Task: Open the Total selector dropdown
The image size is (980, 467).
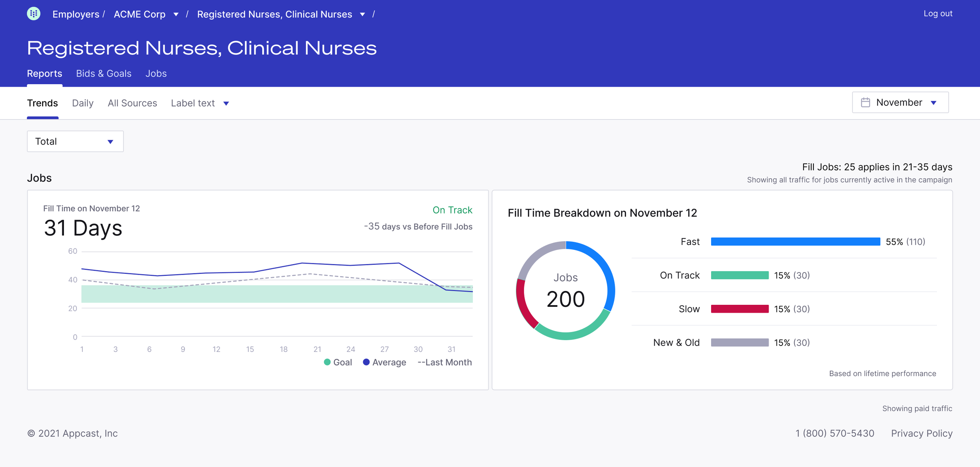Action: pyautogui.click(x=75, y=141)
